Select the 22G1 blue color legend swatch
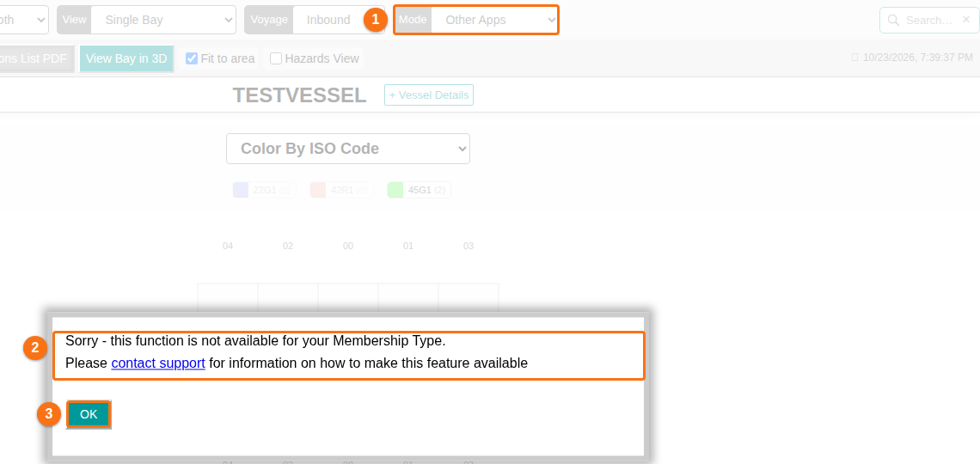 [x=241, y=190]
